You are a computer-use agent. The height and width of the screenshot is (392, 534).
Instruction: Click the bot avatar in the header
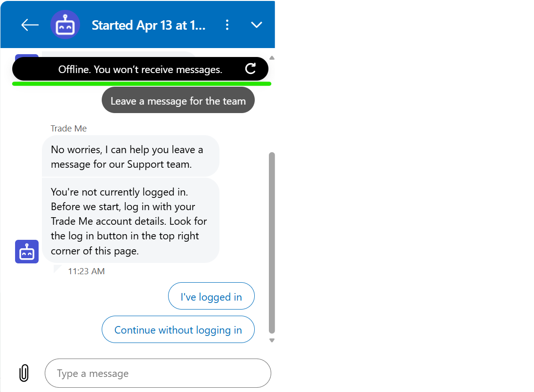(65, 25)
